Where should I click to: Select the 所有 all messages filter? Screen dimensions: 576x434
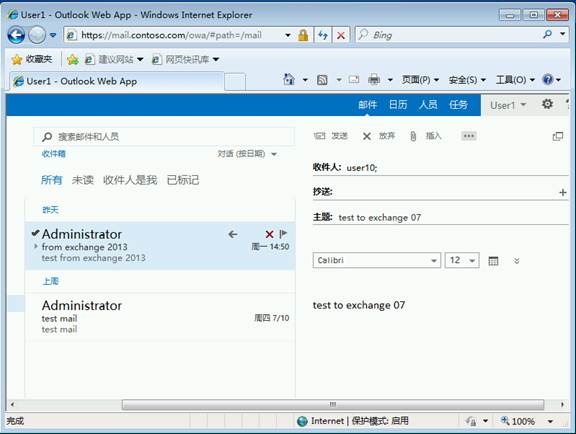coord(51,180)
